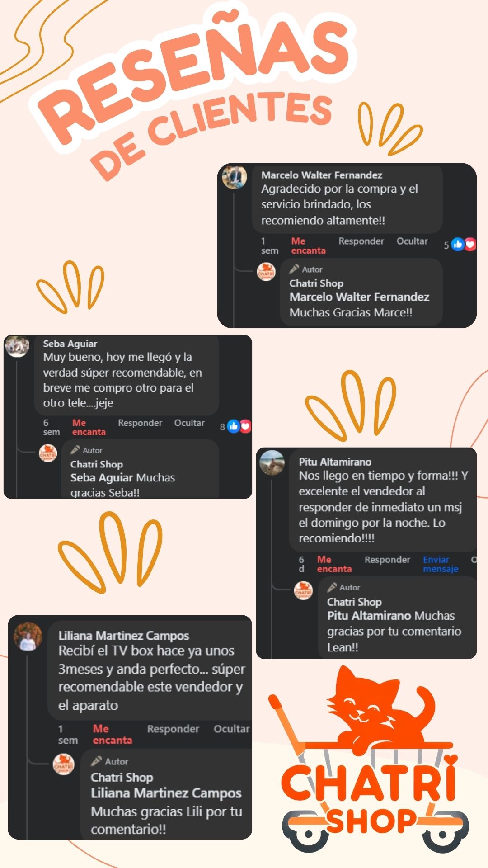This screenshot has width=488, height=868.
Task: Toggle 'Me encanta' on Pitu Altamirano's comment
Action: click(334, 564)
